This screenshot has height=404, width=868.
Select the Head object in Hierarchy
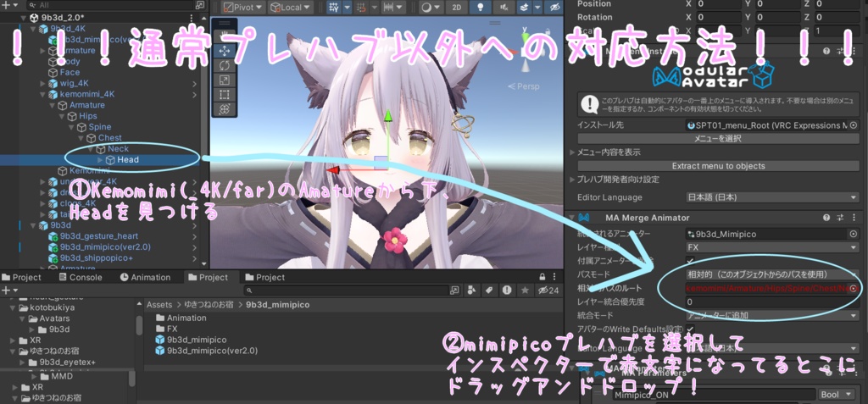(128, 159)
